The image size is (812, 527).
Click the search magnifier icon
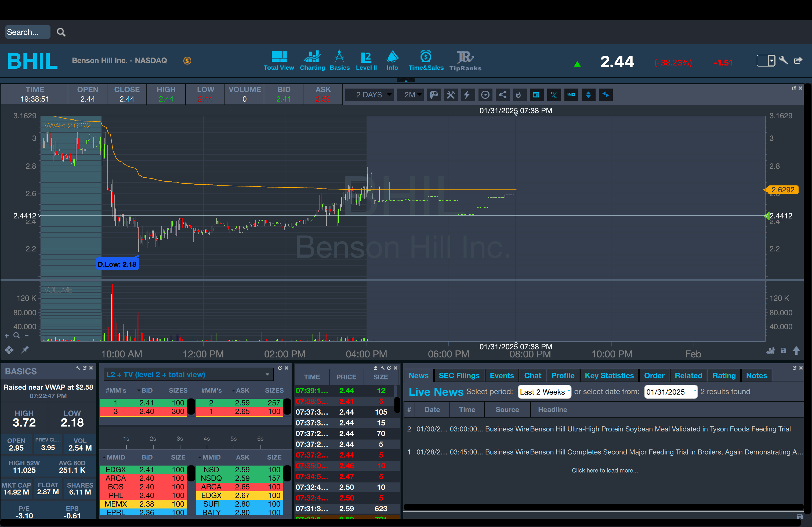tap(61, 32)
